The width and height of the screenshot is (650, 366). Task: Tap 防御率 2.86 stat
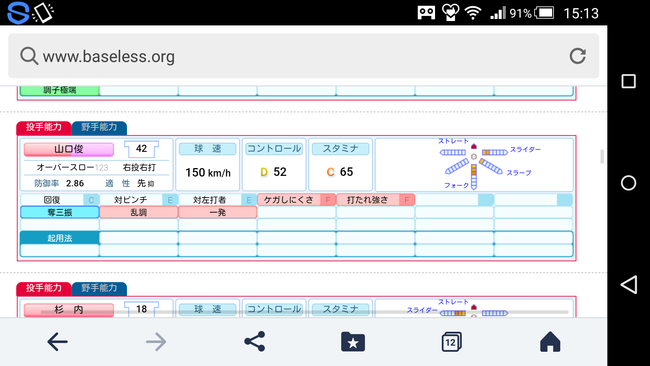pos(59,183)
